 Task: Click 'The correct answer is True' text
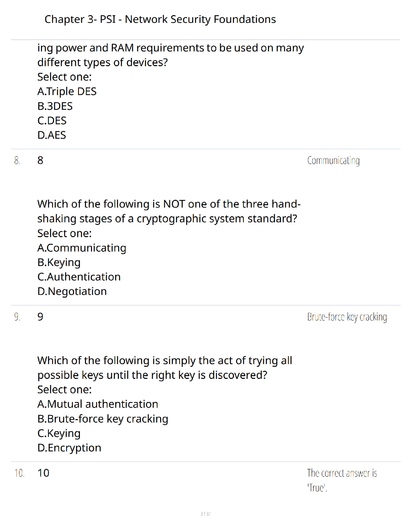pyautogui.click(x=342, y=480)
